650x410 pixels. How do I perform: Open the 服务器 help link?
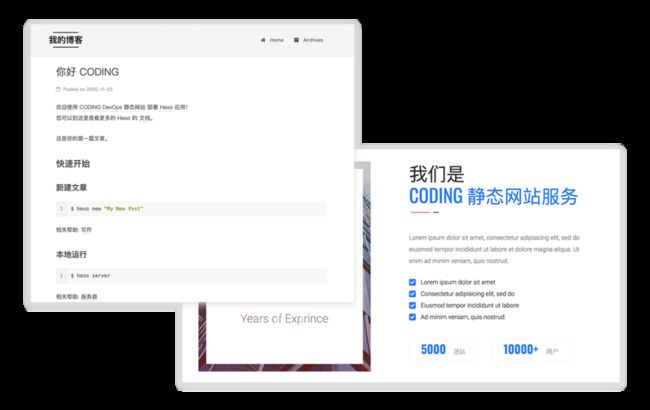click(89, 296)
